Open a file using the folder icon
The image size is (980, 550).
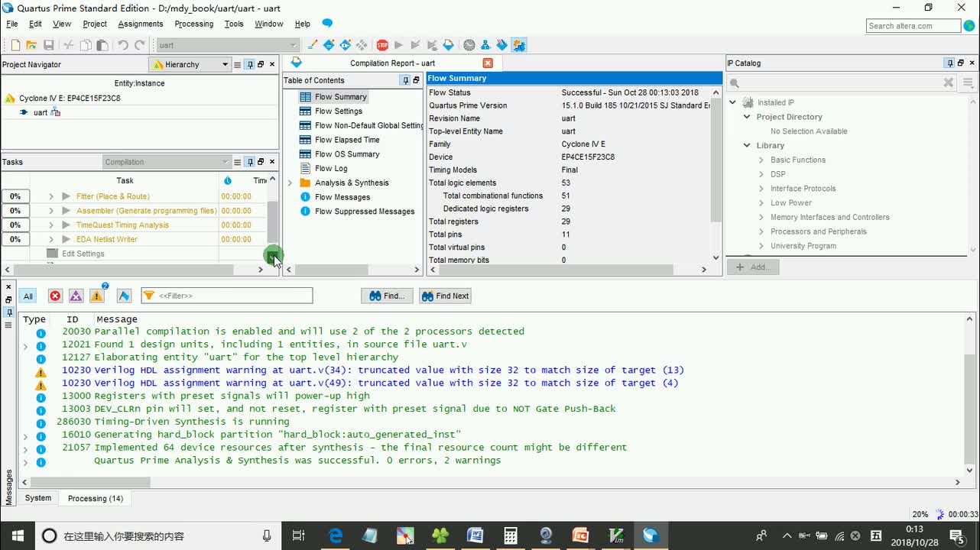pyautogui.click(x=31, y=45)
